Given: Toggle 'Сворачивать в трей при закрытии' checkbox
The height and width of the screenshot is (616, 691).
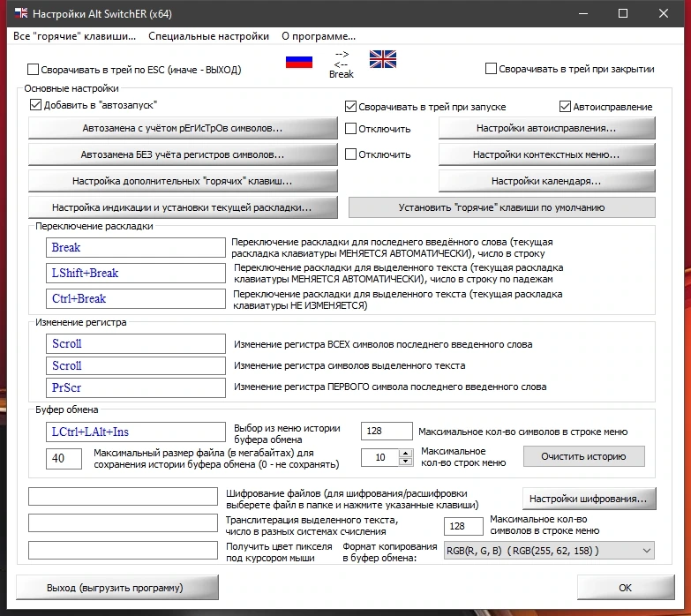Looking at the screenshot, I should tap(491, 69).
